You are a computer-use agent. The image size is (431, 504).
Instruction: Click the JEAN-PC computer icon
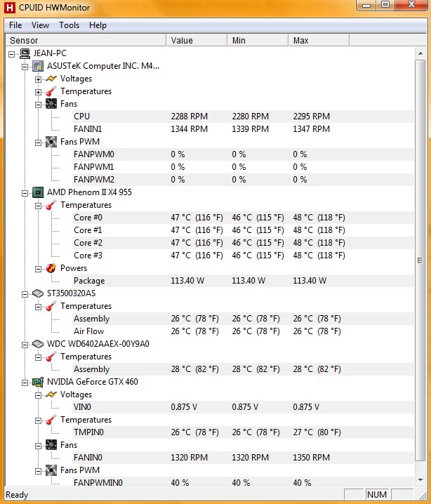[25, 53]
